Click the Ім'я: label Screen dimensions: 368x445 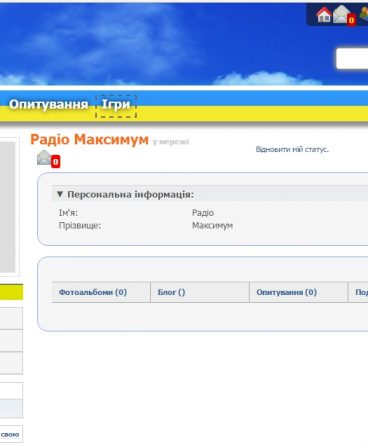click(68, 213)
